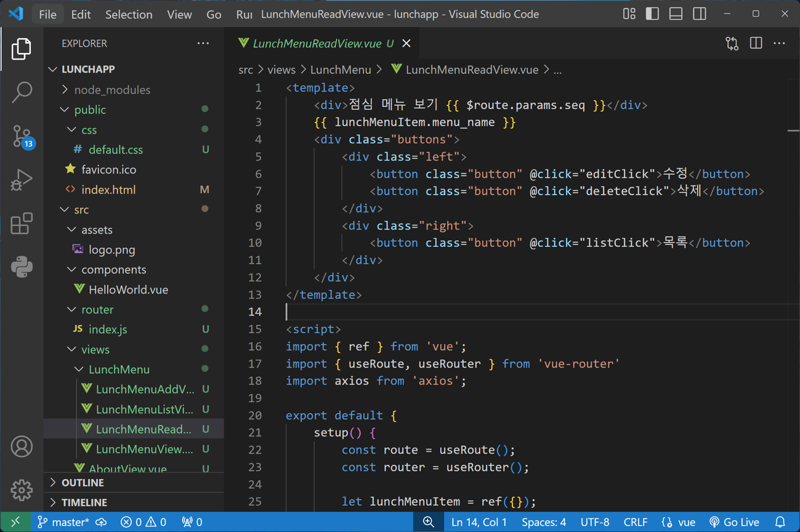Change line ending via CRLF

(x=636, y=522)
